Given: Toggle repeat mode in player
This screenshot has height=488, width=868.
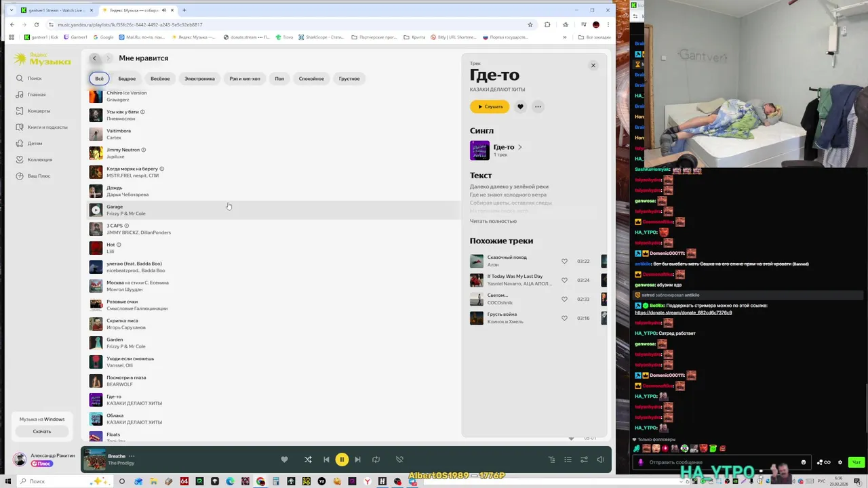Looking at the screenshot, I should (x=376, y=460).
